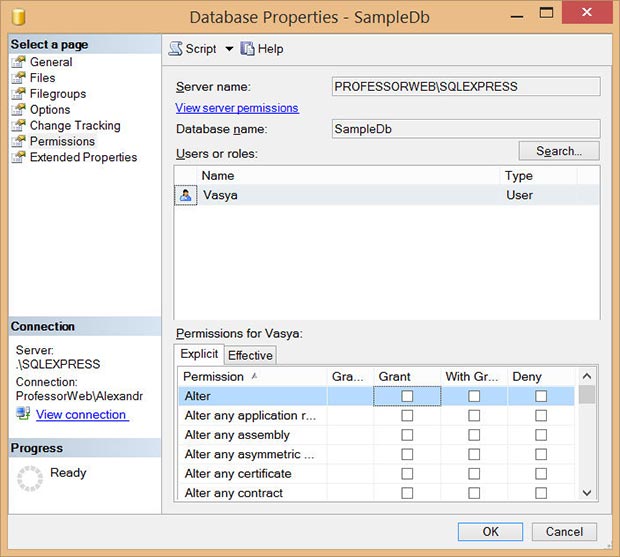
Task: Click the permissions list scrollbar thumb
Action: [x=587, y=395]
